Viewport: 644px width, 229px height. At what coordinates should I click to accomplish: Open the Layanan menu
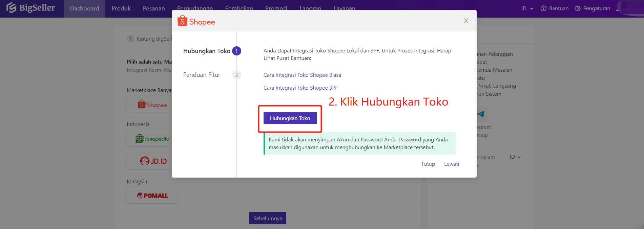click(x=344, y=8)
